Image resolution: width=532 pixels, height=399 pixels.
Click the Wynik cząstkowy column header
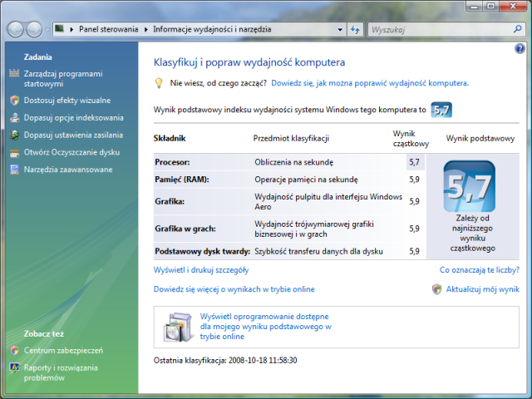tap(411, 139)
